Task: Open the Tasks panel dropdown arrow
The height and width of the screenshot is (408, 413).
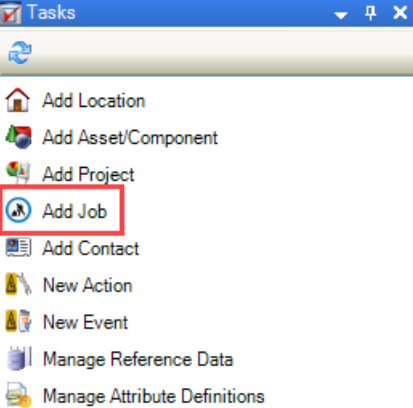Action: coord(341,15)
